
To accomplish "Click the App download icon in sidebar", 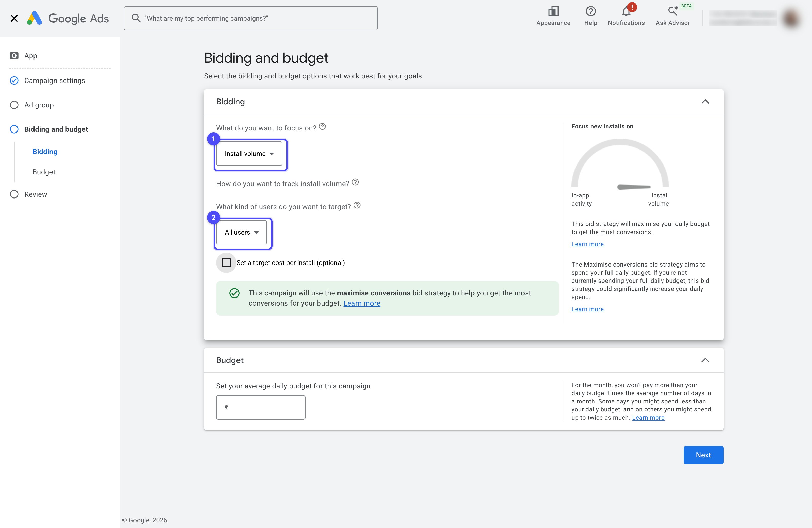I will (x=14, y=56).
